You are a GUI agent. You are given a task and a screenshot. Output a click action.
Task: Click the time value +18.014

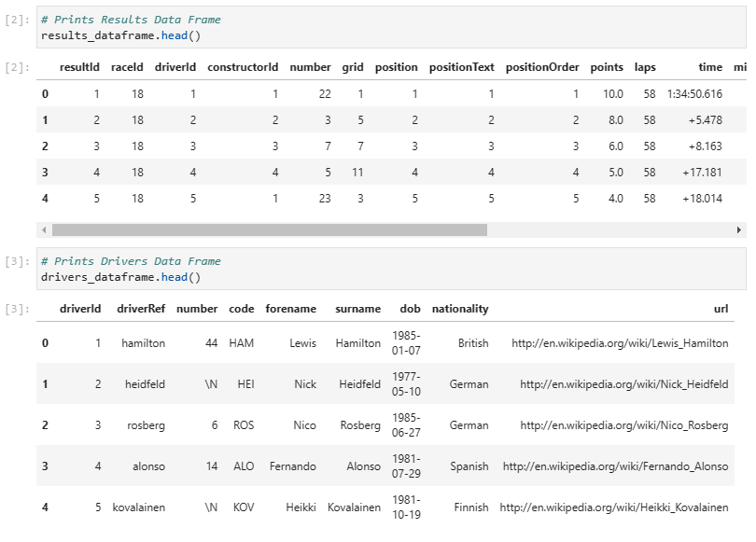(x=703, y=198)
